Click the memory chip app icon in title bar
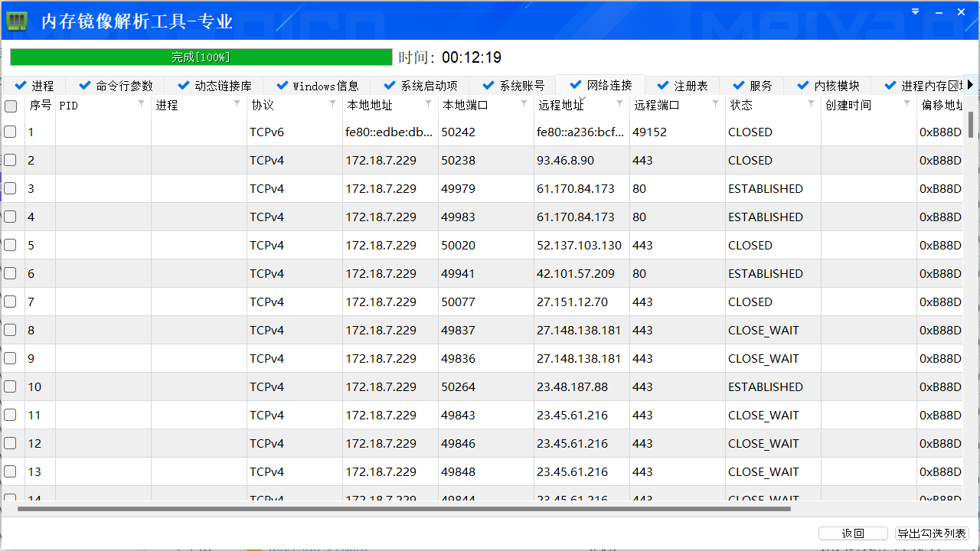This screenshot has height=551, width=980. pos(17,21)
